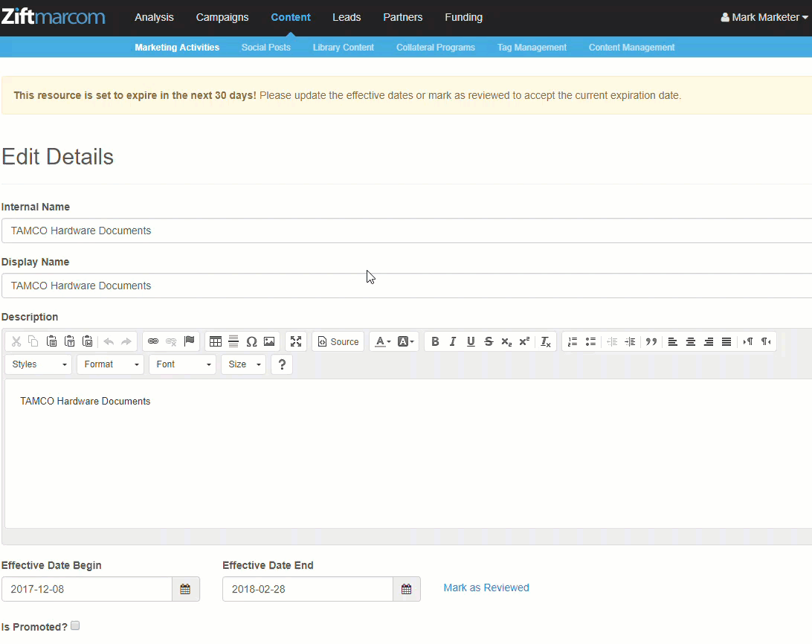Open the Styles dropdown
Viewport: 812px width, 644px height.
click(x=39, y=364)
